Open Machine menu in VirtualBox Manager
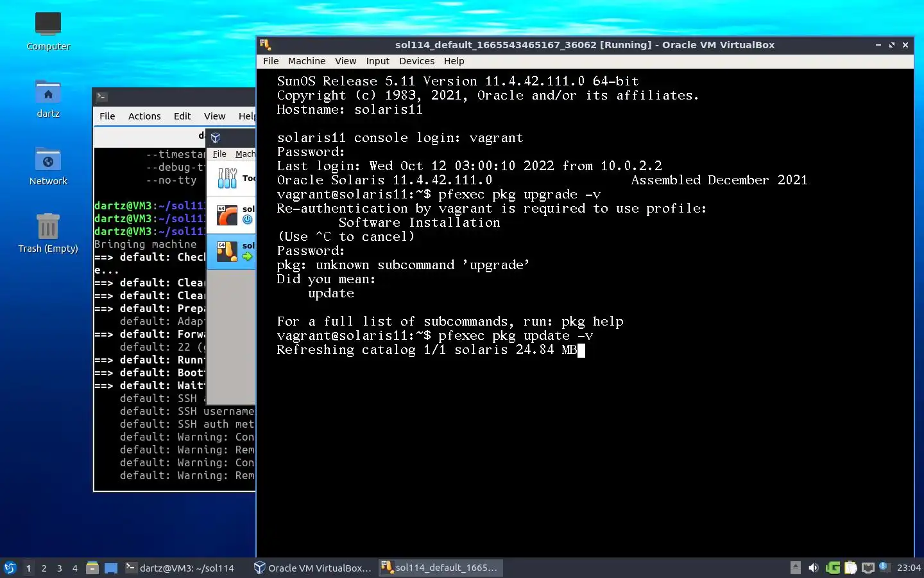Image resolution: width=924 pixels, height=578 pixels. (245, 154)
